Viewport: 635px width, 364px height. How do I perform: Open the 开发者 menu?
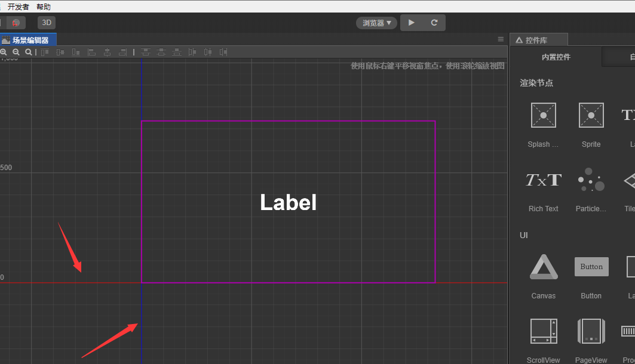19,7
